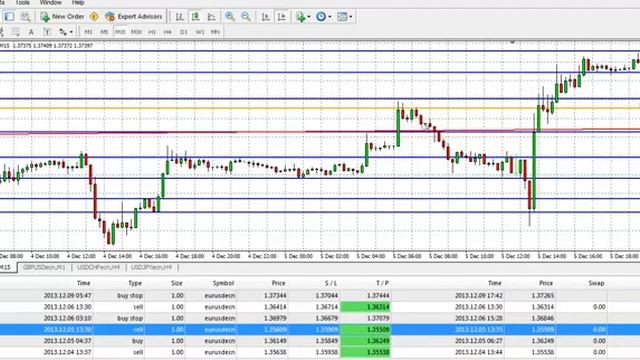Click green T/P cell 1.35538
This screenshot has width=640, height=360.
click(x=365, y=352)
